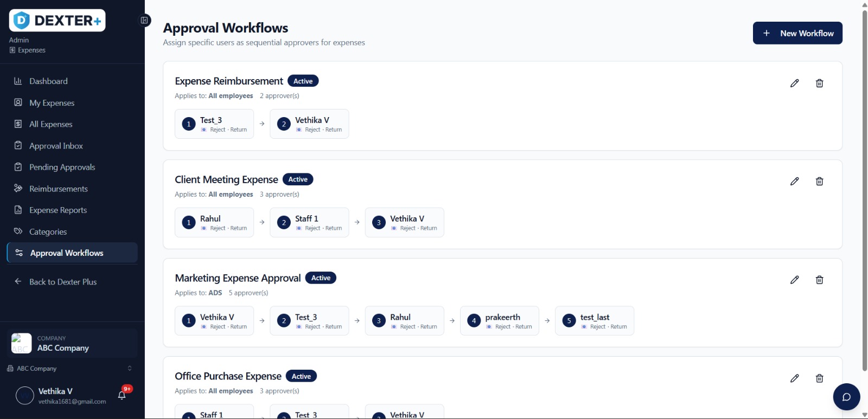Edit the Office Purchase Expense workflow

(794, 378)
